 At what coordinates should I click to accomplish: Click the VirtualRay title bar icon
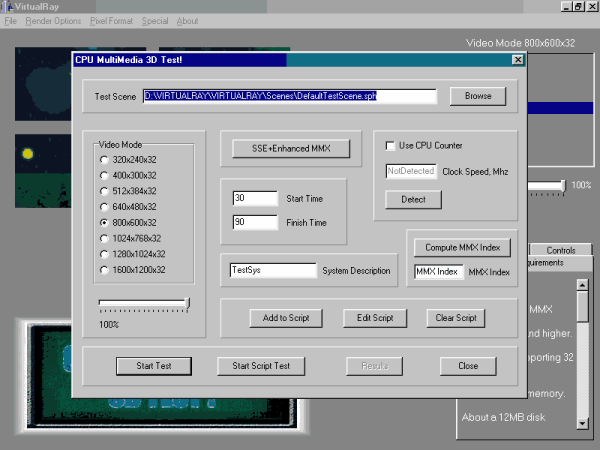(x=8, y=7)
